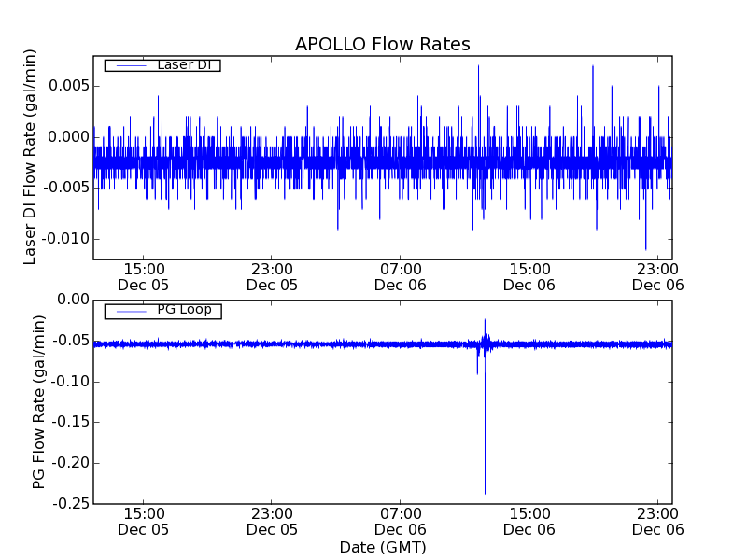Click the blue line sample in Laser DI legend
This screenshot has width=747, height=560.
coord(131,65)
